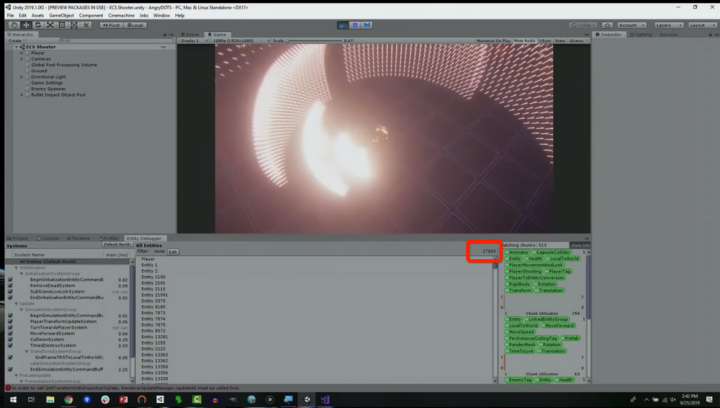The height and width of the screenshot is (408, 720).
Task: Click the red error icon in status bar
Action: click(x=8, y=388)
